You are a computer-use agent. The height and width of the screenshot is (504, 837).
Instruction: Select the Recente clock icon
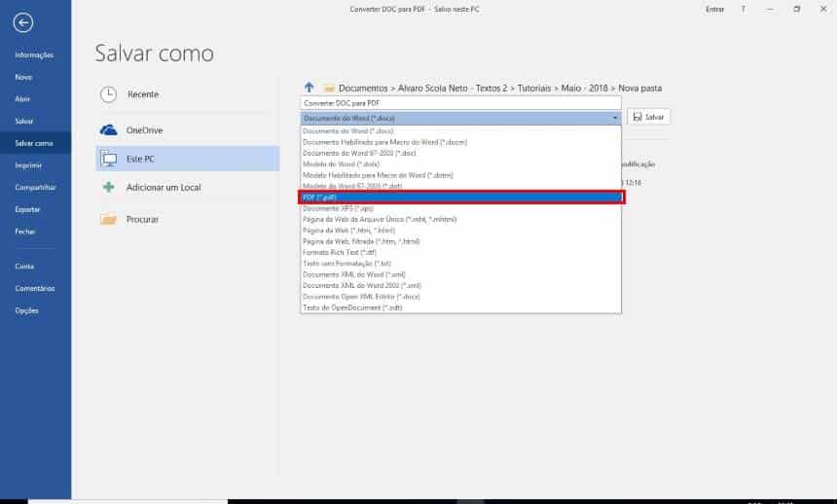(x=109, y=94)
